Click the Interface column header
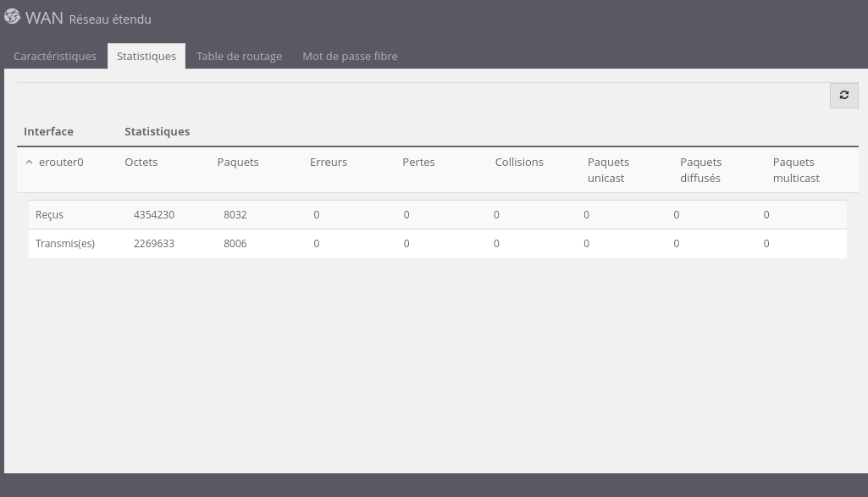The width and height of the screenshot is (868, 497). pyautogui.click(x=48, y=131)
